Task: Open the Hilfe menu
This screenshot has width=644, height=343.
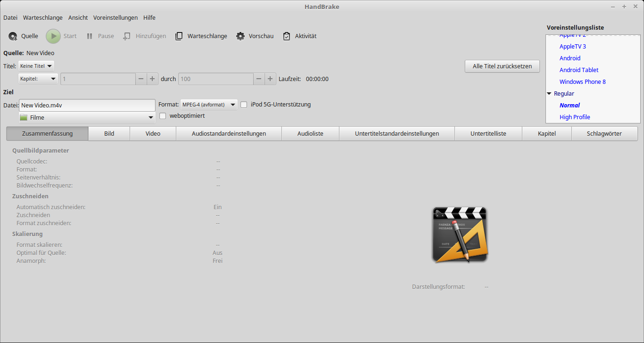Action: (149, 17)
